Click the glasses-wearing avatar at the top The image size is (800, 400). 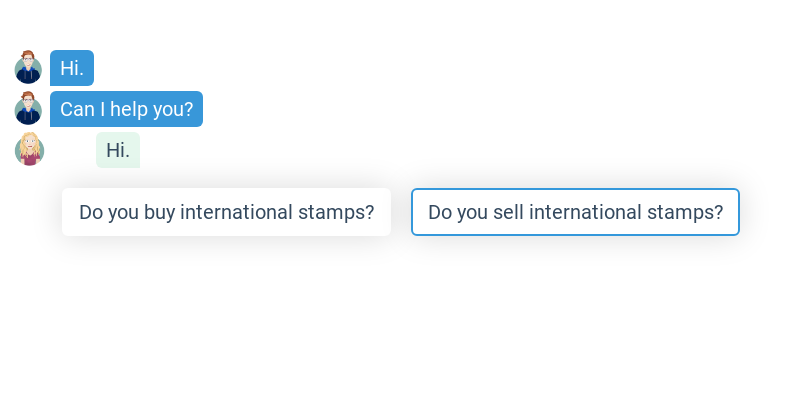pyautogui.click(x=29, y=68)
